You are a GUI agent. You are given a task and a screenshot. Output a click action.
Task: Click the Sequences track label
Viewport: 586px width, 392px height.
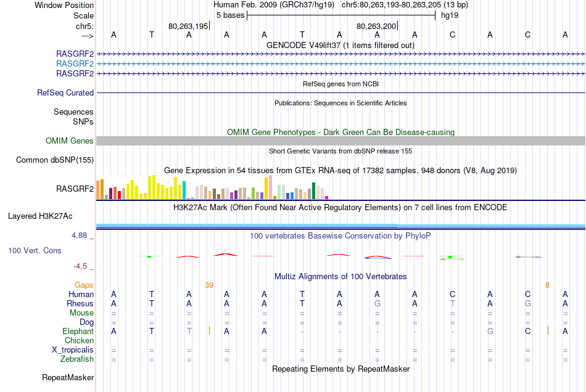(73, 112)
